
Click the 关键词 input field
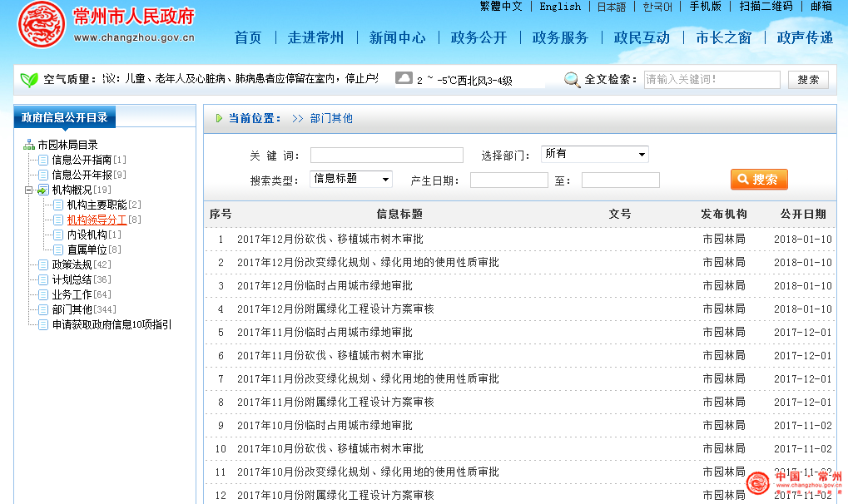coord(386,156)
